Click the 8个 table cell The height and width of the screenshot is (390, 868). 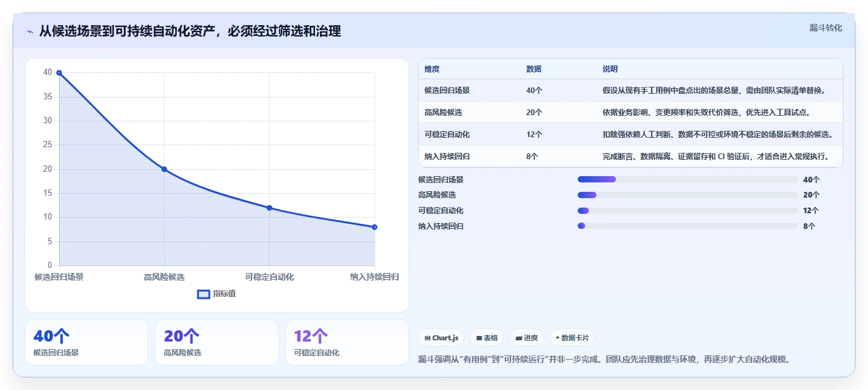point(532,157)
